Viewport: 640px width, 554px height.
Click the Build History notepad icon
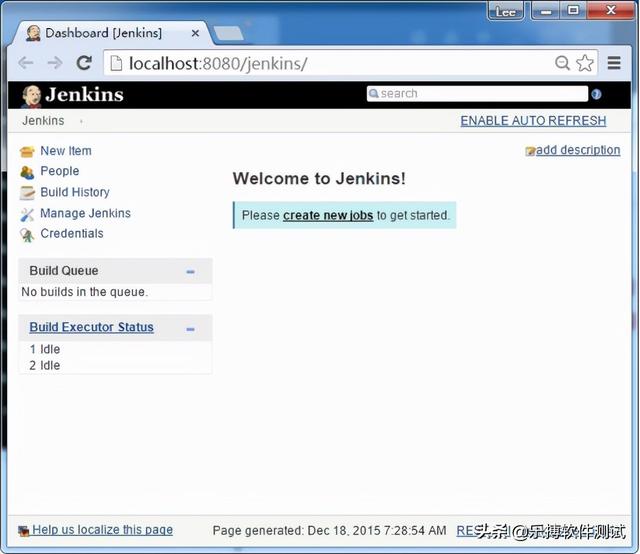click(27, 193)
